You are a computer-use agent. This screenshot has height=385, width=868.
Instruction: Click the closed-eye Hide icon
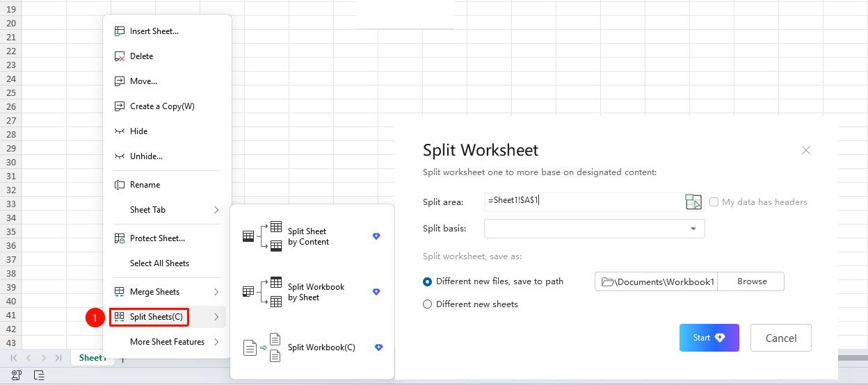(119, 131)
